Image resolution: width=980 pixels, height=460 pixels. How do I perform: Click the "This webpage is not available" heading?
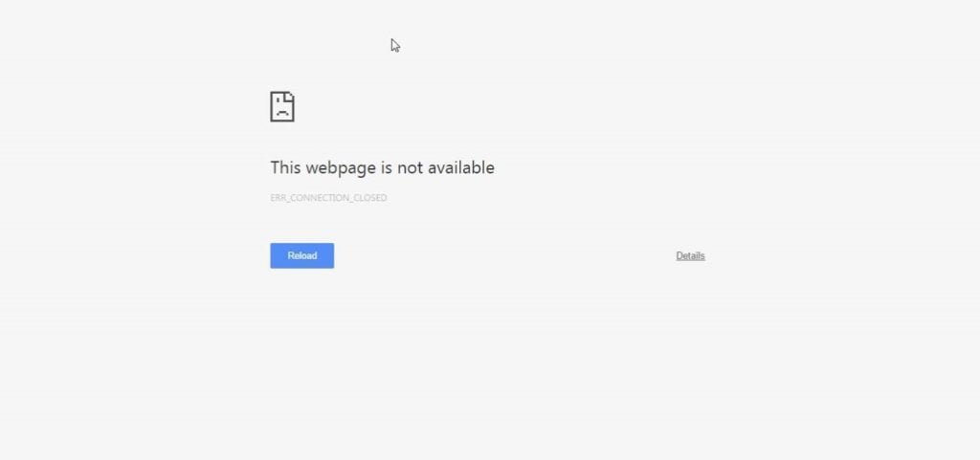[x=382, y=167]
